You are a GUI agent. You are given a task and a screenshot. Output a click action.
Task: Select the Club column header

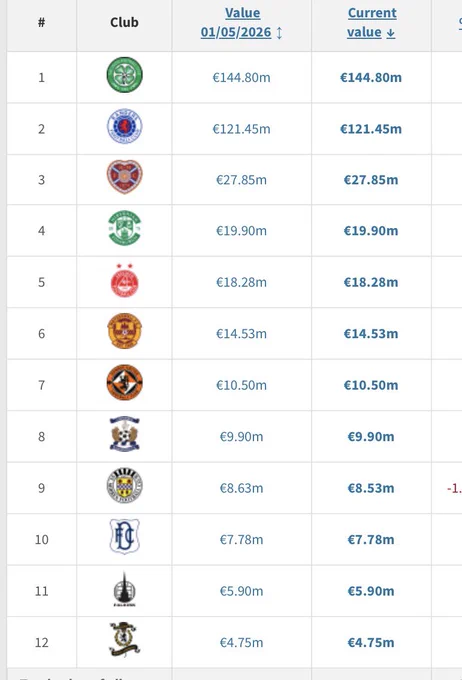[x=125, y=23]
